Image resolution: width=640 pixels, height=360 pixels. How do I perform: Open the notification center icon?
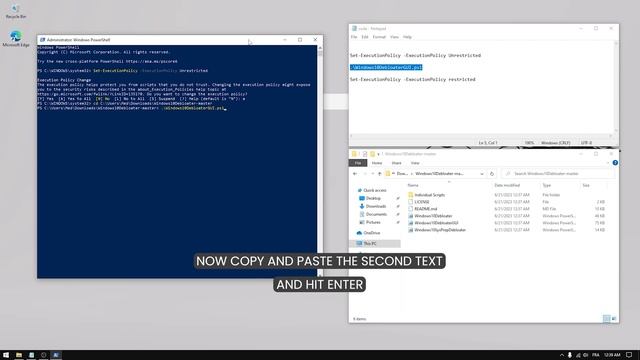point(629,355)
